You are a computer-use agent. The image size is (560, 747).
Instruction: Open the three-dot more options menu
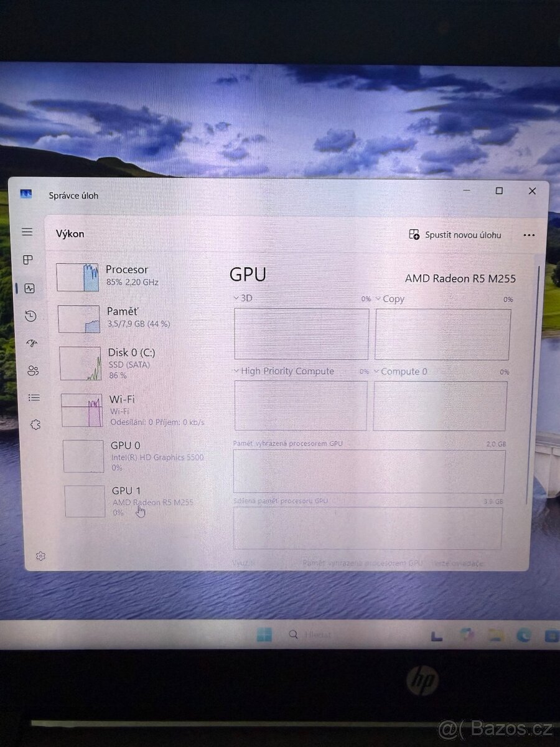pos(530,235)
